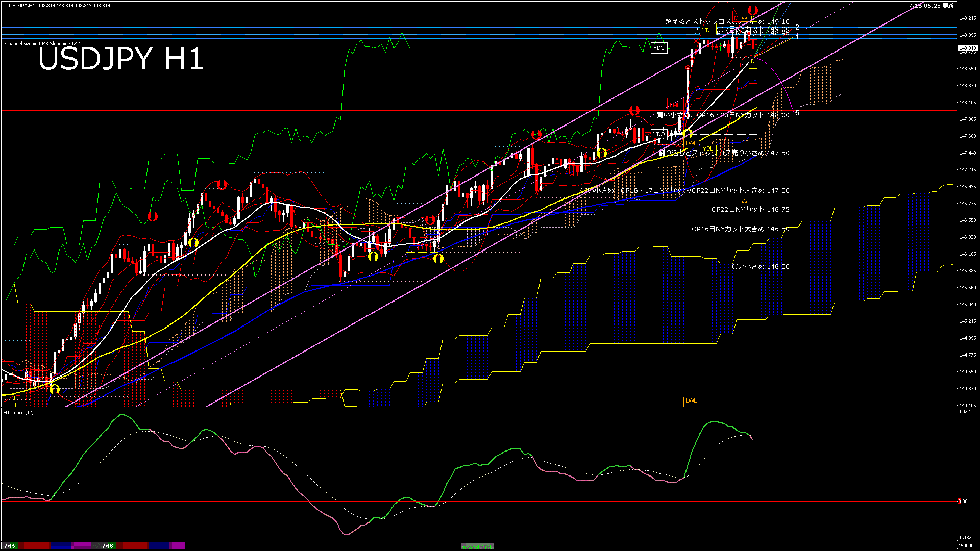The image size is (980, 551).
Task: Click the orange LWL label near chart bottom
Action: click(691, 401)
